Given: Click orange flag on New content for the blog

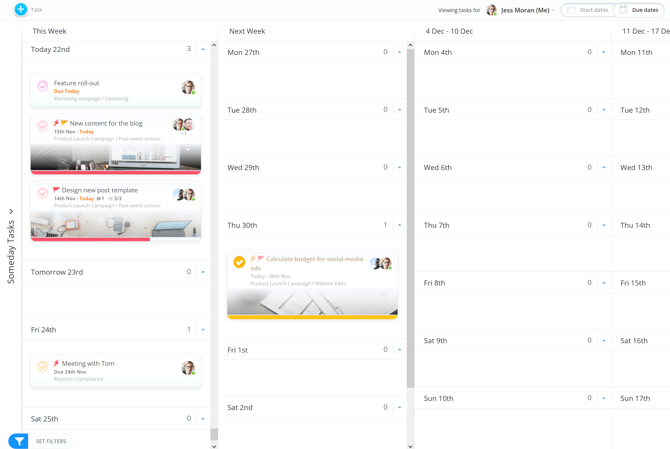Looking at the screenshot, I should coord(64,123).
